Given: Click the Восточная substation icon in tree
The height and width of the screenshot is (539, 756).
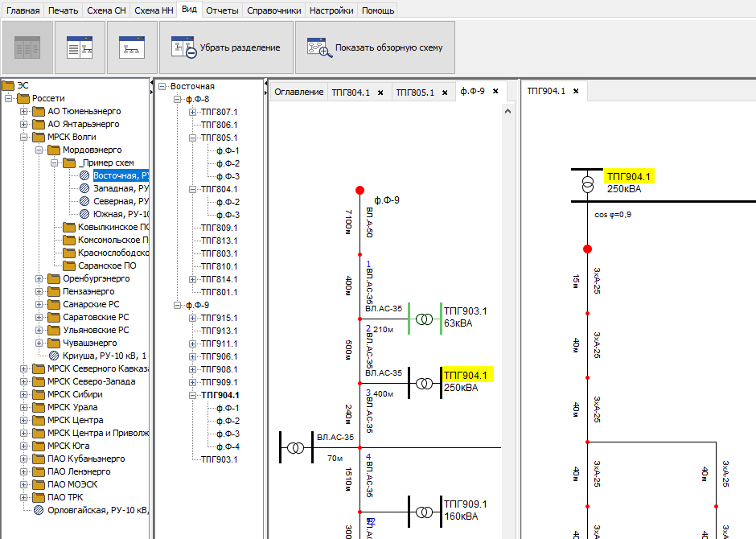Looking at the screenshot, I should [x=84, y=175].
